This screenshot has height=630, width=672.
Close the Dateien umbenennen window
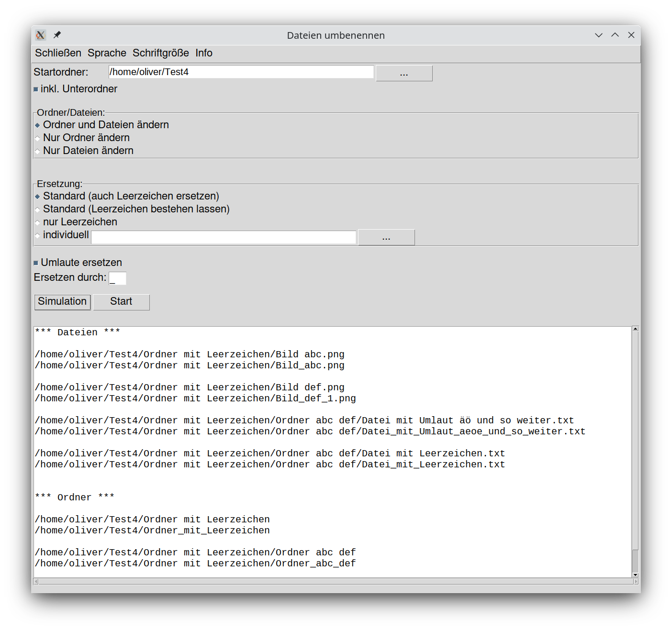coord(631,35)
